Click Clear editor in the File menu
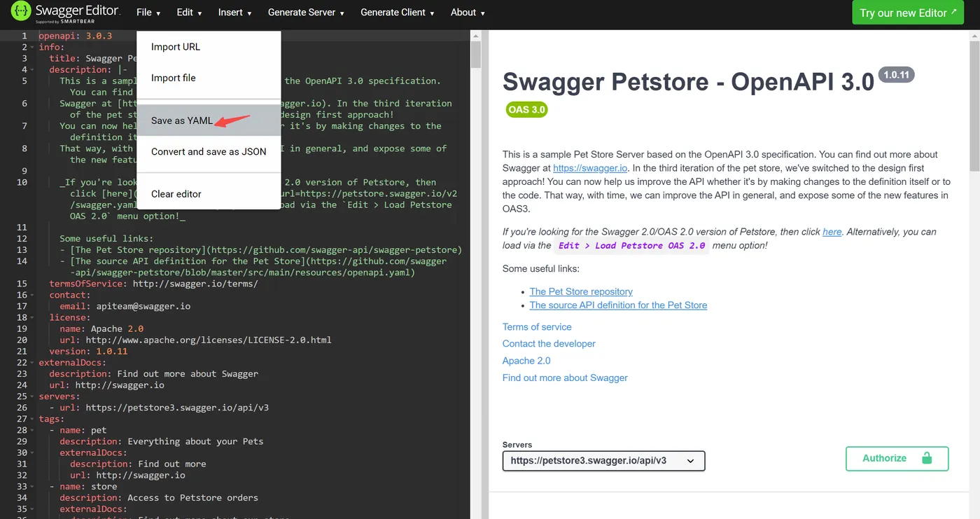The image size is (980, 519). pos(176,194)
